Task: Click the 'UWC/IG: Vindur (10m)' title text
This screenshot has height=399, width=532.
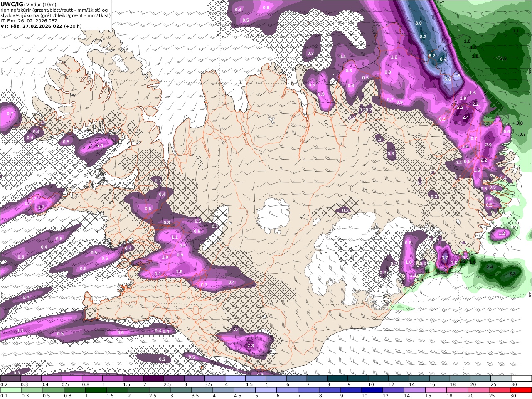Action: coord(30,4)
